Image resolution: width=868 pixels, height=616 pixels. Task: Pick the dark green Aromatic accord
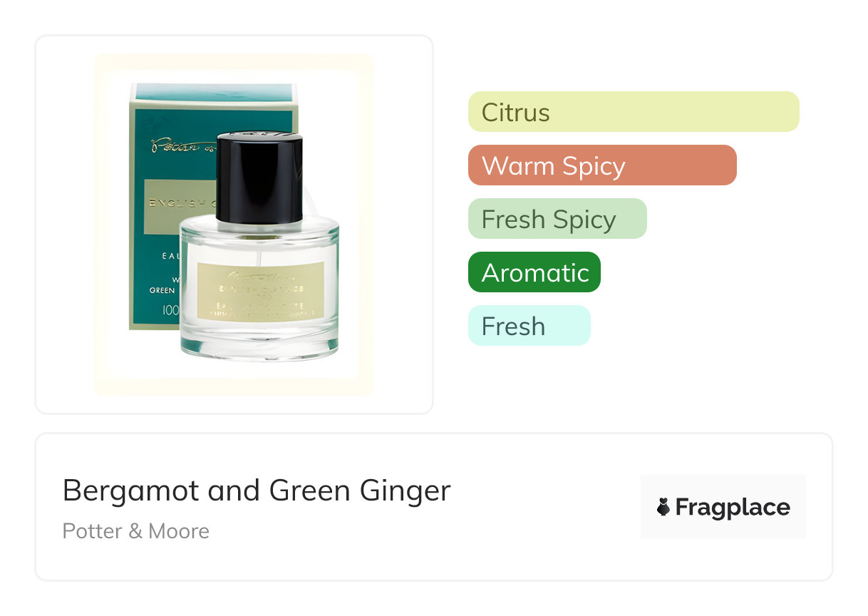click(534, 272)
